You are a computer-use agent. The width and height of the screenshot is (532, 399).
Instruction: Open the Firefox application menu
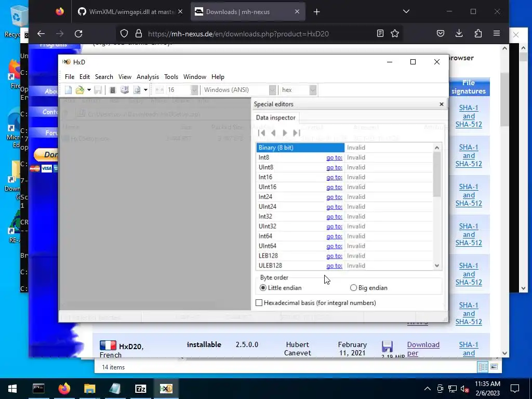click(497, 34)
